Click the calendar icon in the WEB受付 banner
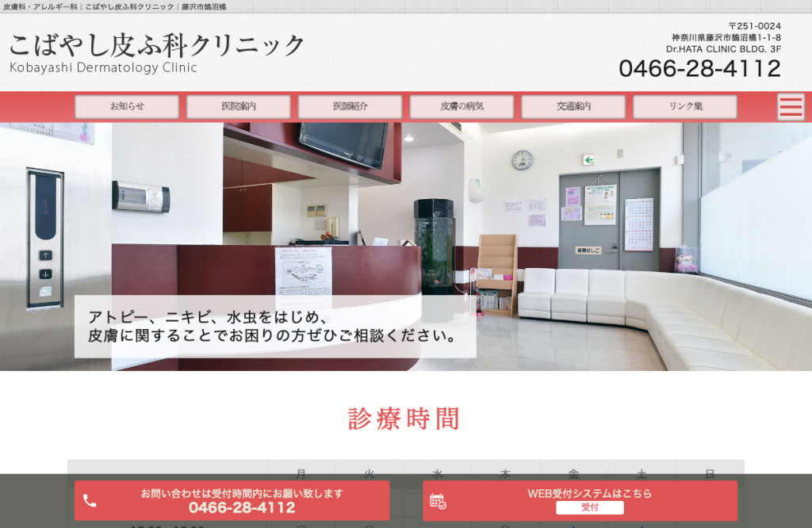812x528 pixels. coord(438,501)
